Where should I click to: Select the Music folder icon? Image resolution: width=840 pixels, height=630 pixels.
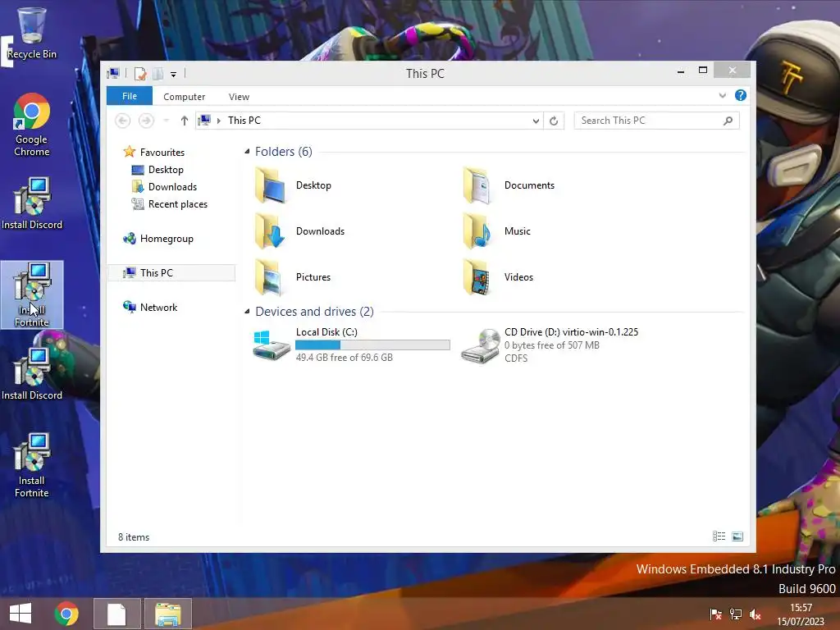[477, 231]
